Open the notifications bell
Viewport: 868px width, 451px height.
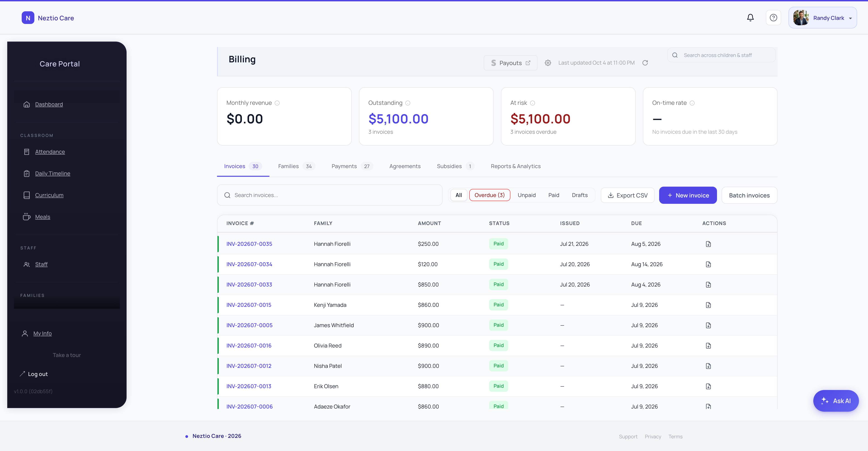pyautogui.click(x=750, y=18)
